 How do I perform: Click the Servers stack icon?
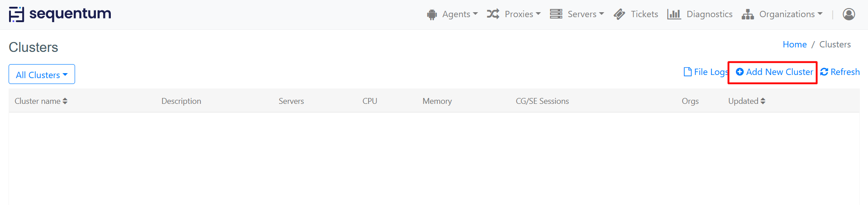coord(556,14)
